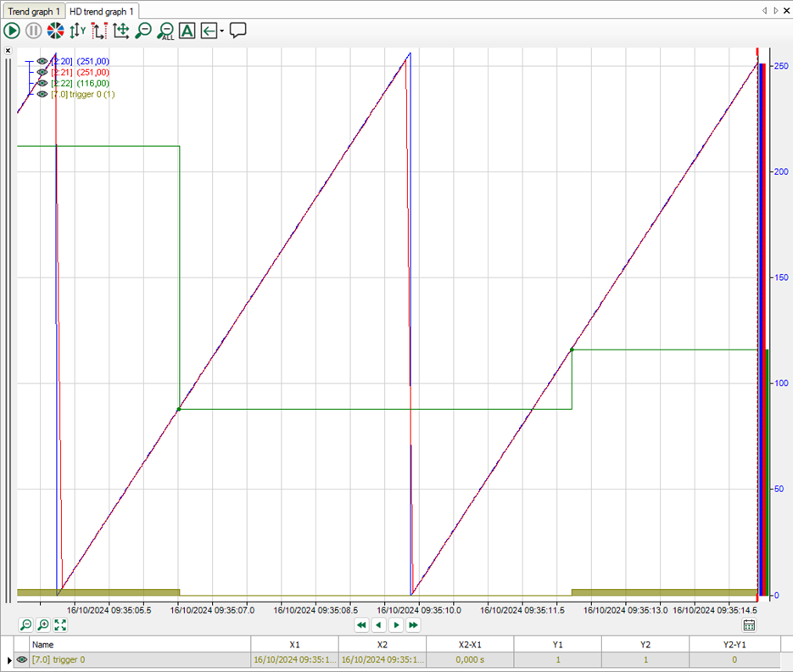This screenshot has width=793, height=672.
Task: Toggle visibility of the blue signal in the legend
Action: point(42,61)
